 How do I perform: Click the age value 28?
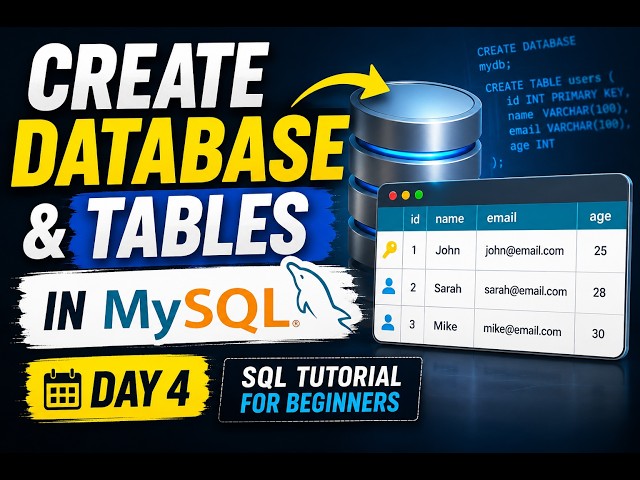coord(599,292)
